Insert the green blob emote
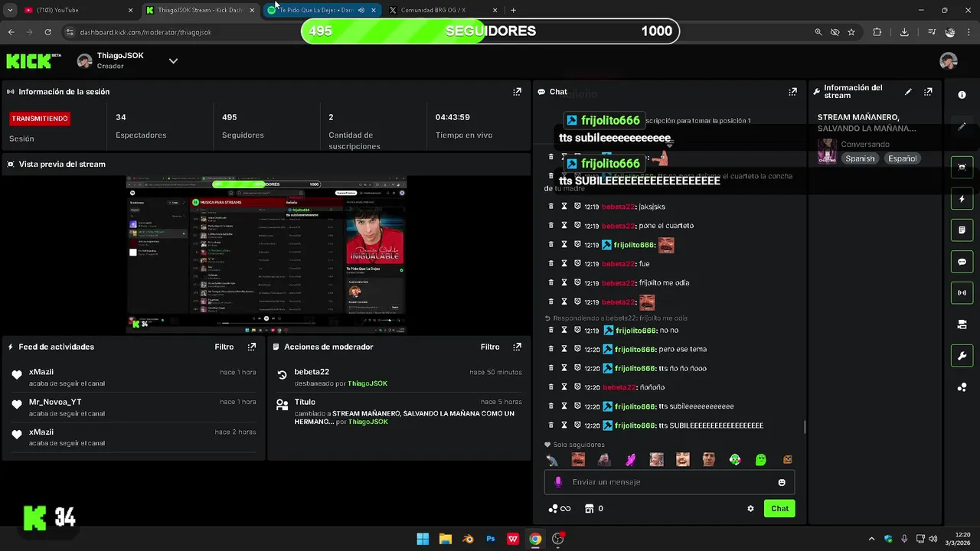The width and height of the screenshot is (980, 551). point(761,460)
